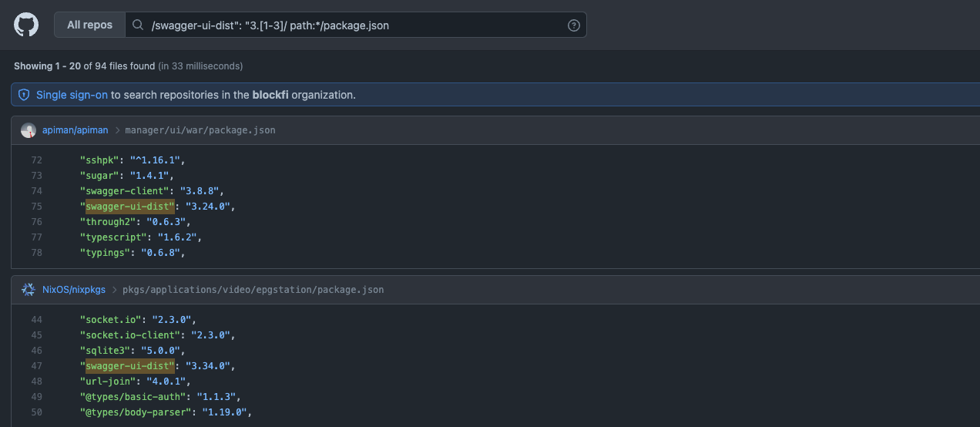Open the All repos scope selector
Image resolution: width=980 pixels, height=427 pixels.
(89, 25)
